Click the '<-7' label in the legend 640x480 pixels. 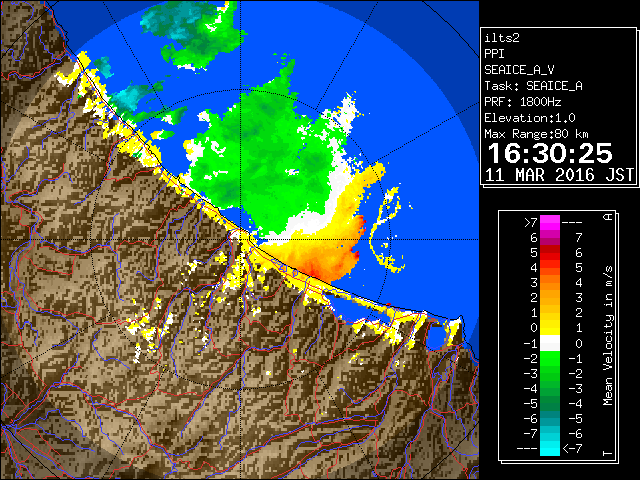click(x=572, y=449)
